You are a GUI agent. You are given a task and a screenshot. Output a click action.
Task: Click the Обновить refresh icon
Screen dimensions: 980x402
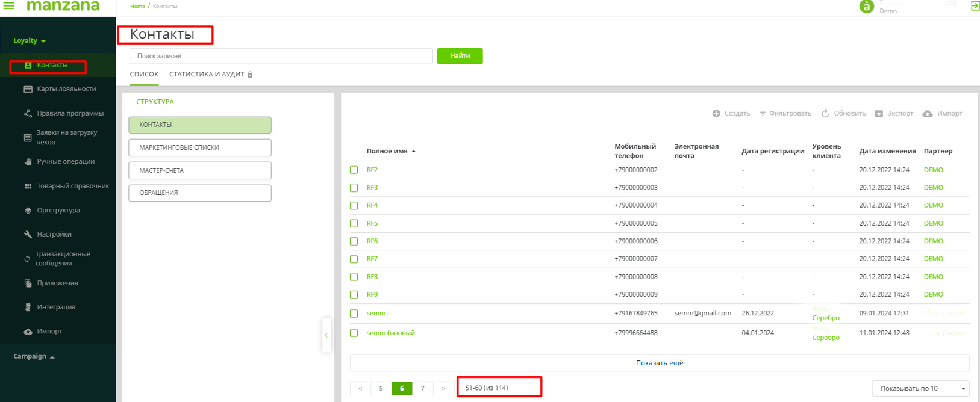point(825,113)
